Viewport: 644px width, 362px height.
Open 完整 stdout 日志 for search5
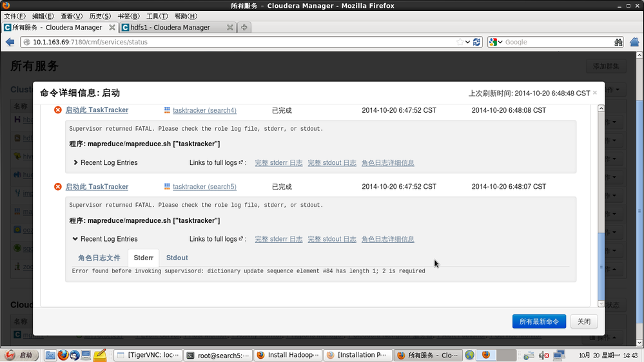(332, 239)
